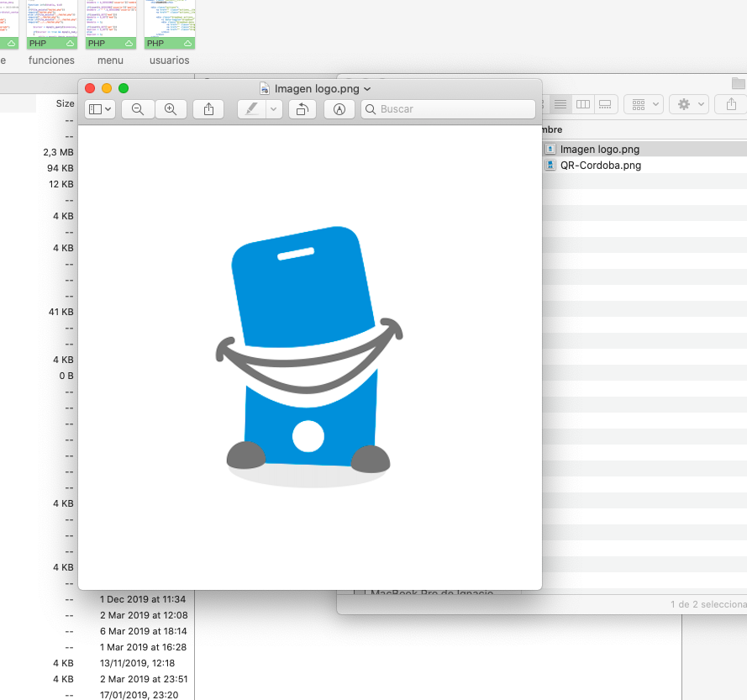Click the funciones file name label
747x700 pixels.
(51, 61)
